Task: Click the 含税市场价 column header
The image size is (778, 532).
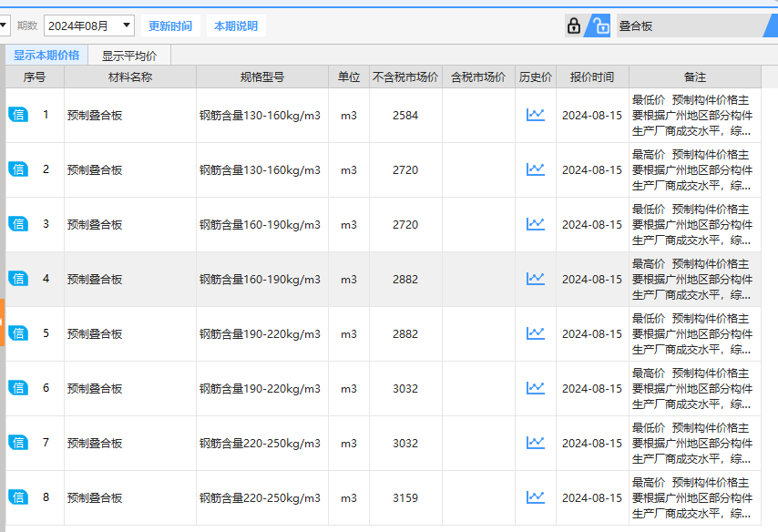Action: click(x=478, y=77)
